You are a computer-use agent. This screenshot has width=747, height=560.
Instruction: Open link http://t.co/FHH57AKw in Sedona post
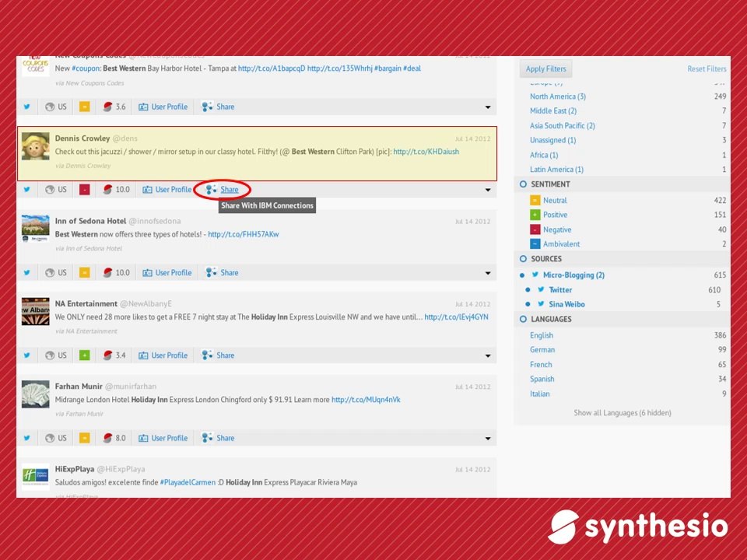(x=243, y=234)
